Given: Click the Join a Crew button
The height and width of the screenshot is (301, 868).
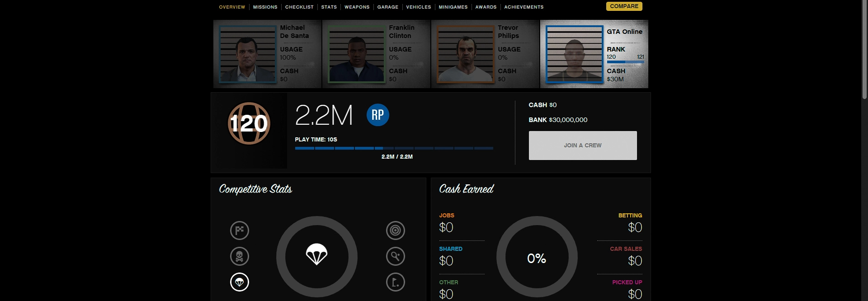Looking at the screenshot, I should (583, 146).
